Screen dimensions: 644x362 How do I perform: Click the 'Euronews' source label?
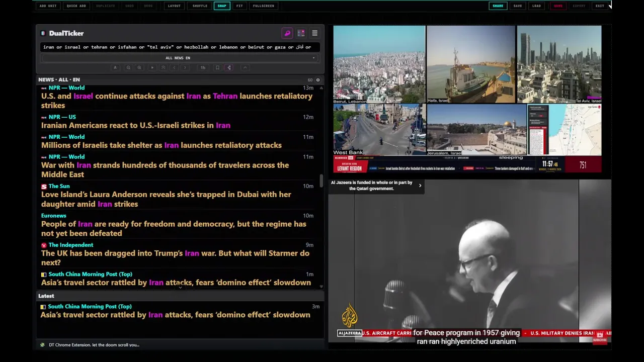click(x=53, y=216)
